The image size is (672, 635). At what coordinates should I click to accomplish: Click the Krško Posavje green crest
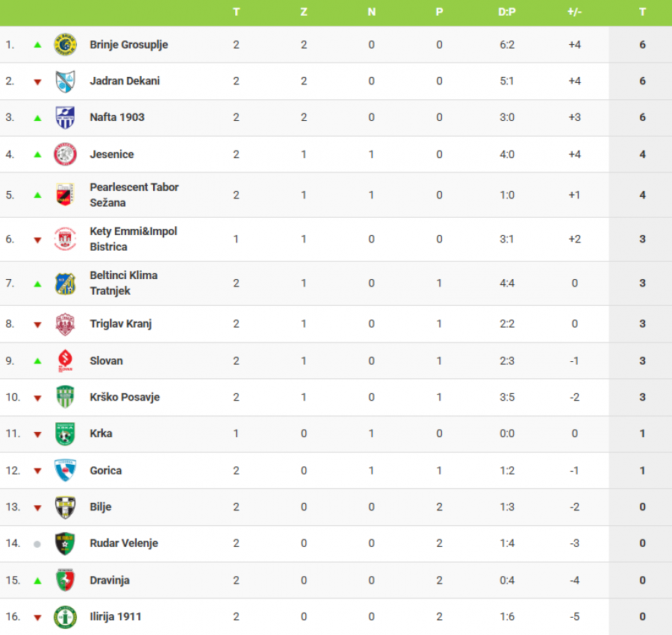point(65,397)
